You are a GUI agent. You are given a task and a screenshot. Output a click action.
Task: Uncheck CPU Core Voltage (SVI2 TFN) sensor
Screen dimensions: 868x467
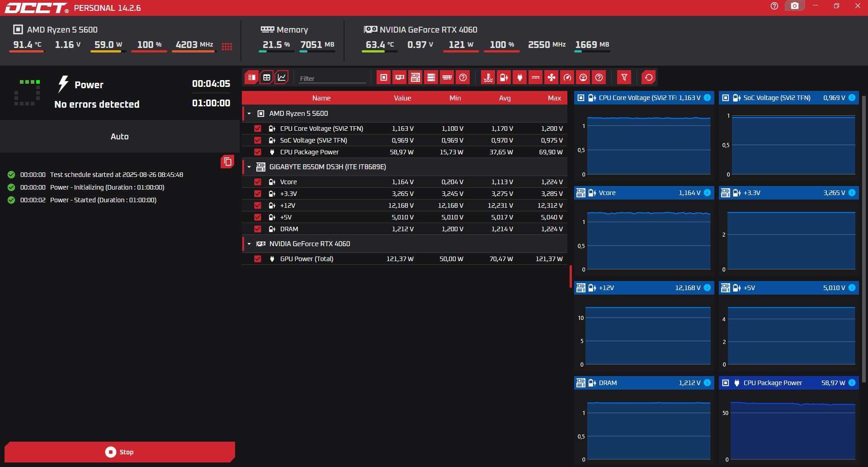tap(258, 129)
